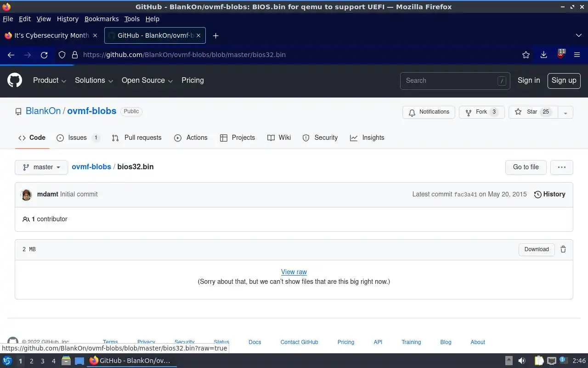This screenshot has height=368, width=588.
Task: Click the View raw link
Action: pyautogui.click(x=294, y=272)
